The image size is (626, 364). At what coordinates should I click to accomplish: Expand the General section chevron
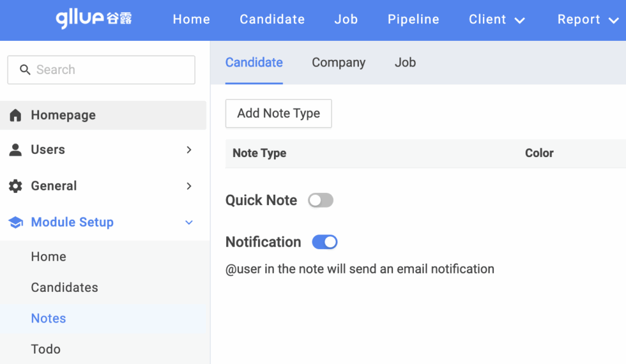pyautogui.click(x=190, y=186)
